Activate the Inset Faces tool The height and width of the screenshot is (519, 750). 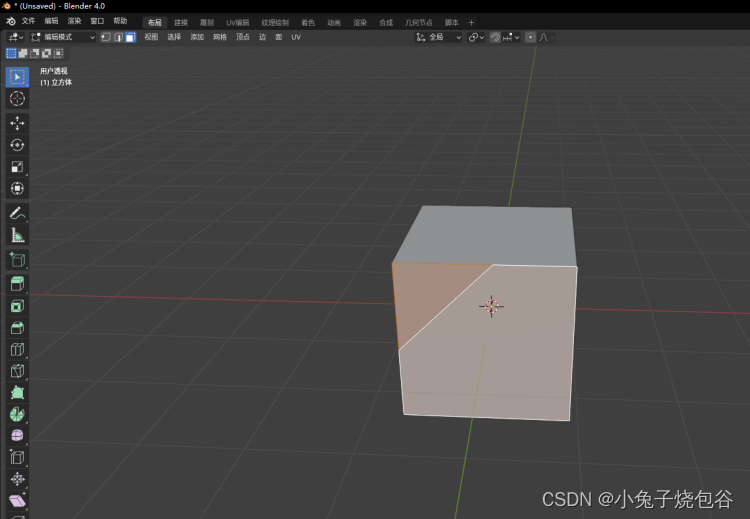pos(17,306)
